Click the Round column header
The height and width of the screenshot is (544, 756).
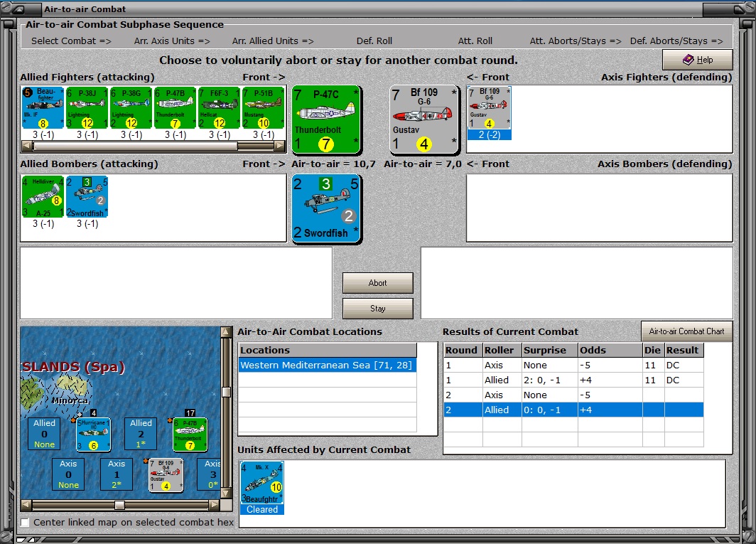click(463, 350)
